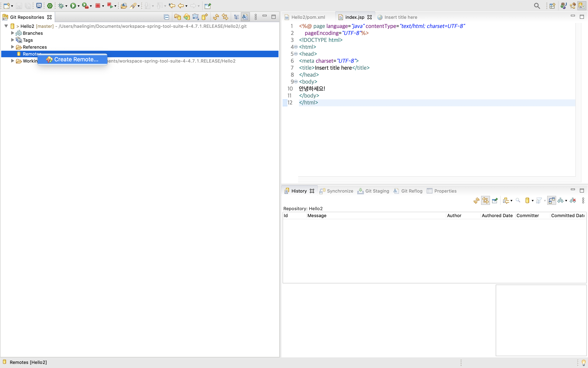Click the Back navigation arrow
This screenshot has height=368, width=588.
(x=181, y=6)
